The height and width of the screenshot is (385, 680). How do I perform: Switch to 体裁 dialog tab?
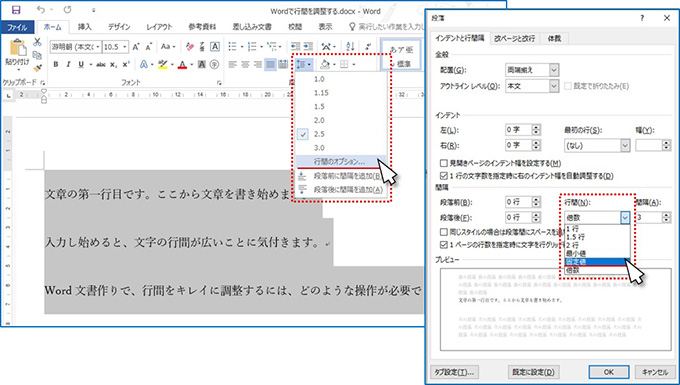(554, 38)
